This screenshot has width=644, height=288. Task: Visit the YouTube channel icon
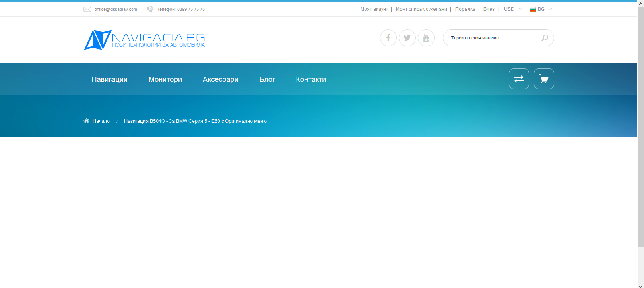pos(426,38)
